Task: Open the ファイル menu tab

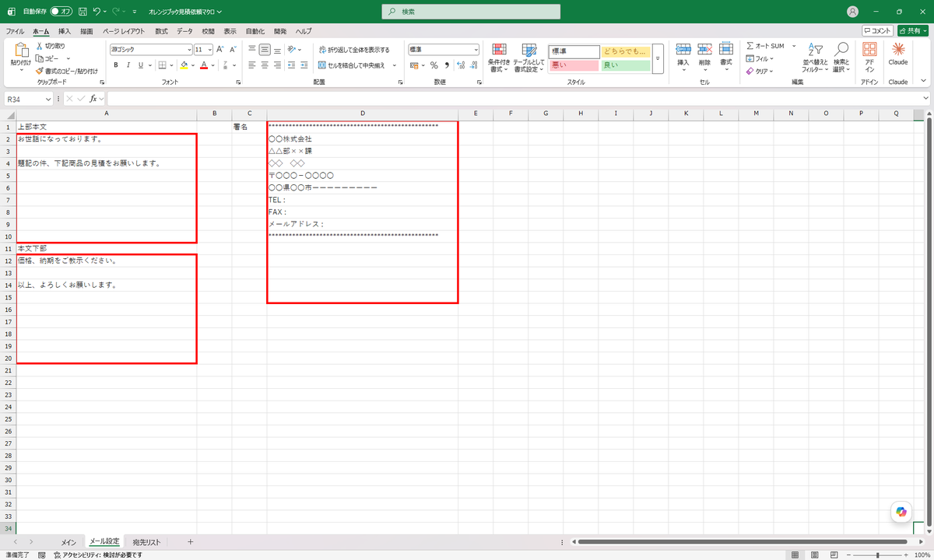Action: point(15,31)
